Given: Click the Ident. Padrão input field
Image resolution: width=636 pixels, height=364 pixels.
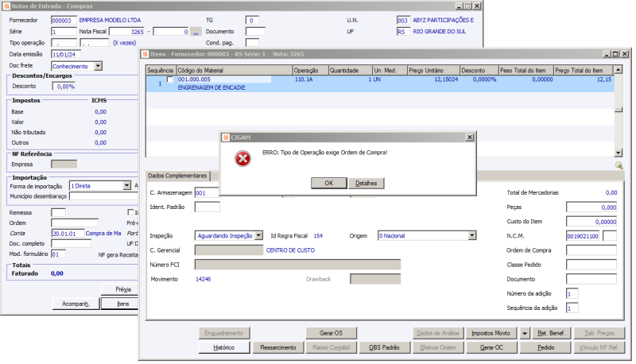Looking at the screenshot, I should coord(207,207).
